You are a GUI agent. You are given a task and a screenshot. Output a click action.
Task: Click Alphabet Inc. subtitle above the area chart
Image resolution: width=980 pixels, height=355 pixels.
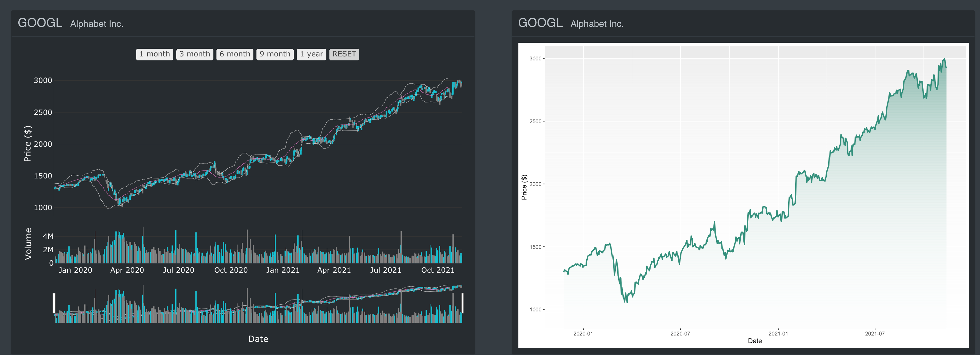tap(597, 23)
